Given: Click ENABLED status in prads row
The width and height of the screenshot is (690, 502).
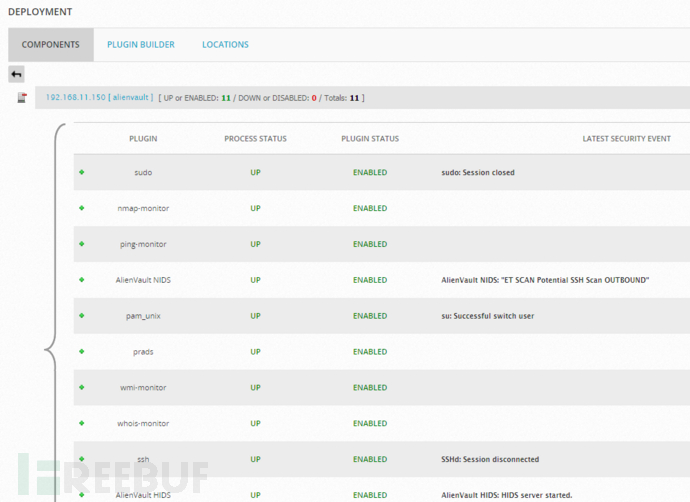Looking at the screenshot, I should pos(370,352).
